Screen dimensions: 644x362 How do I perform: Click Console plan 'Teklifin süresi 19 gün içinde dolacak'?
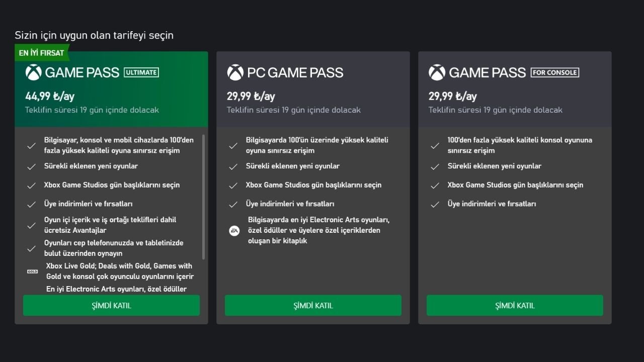click(496, 110)
